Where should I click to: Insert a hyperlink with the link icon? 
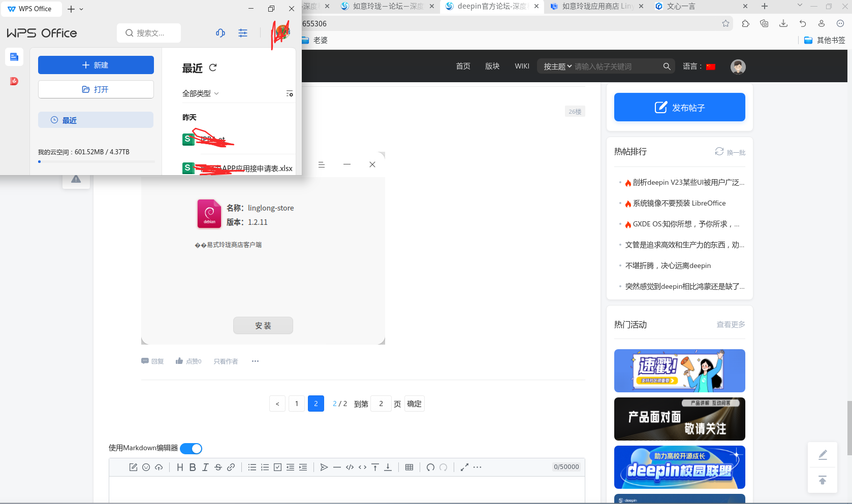pos(231,467)
